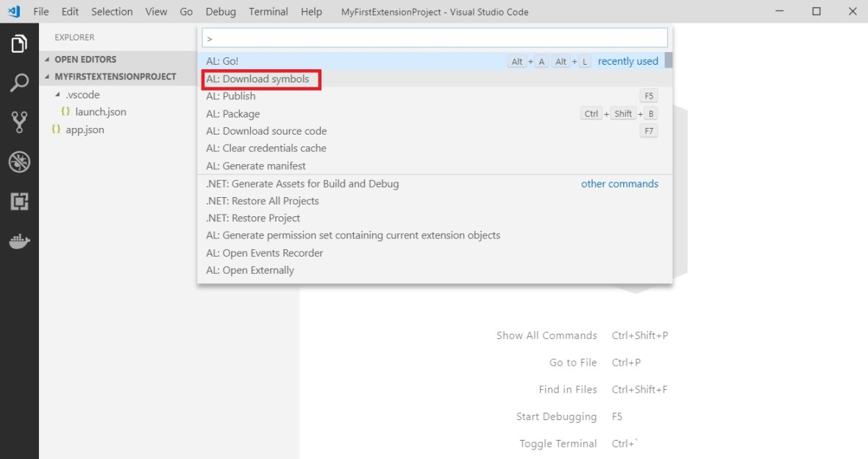This screenshot has width=868, height=459.
Task: Open the Source Control view icon
Action: coord(19,122)
